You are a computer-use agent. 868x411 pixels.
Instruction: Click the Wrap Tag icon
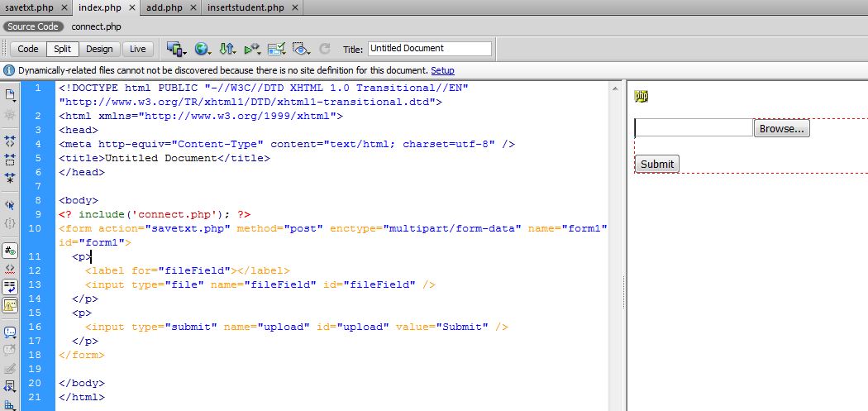pyautogui.click(x=10, y=368)
